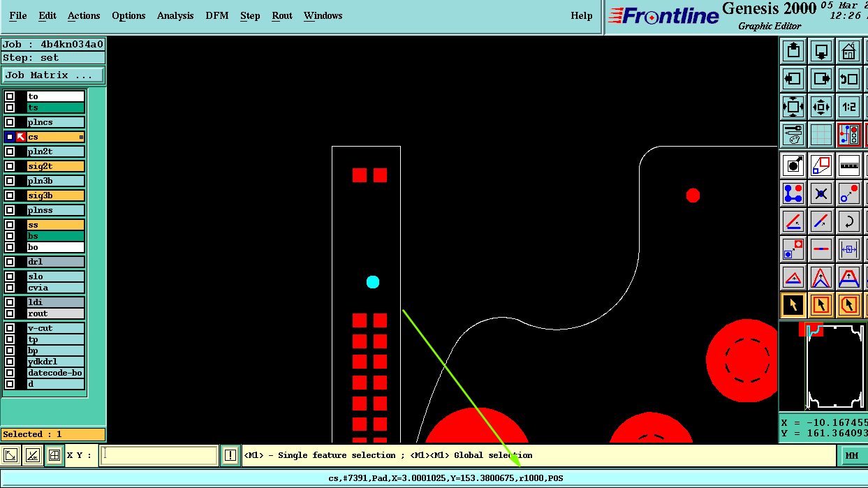This screenshot has height=488, width=868.
Task: Toggle the checkbox for layer drl
Action: tap(10, 262)
